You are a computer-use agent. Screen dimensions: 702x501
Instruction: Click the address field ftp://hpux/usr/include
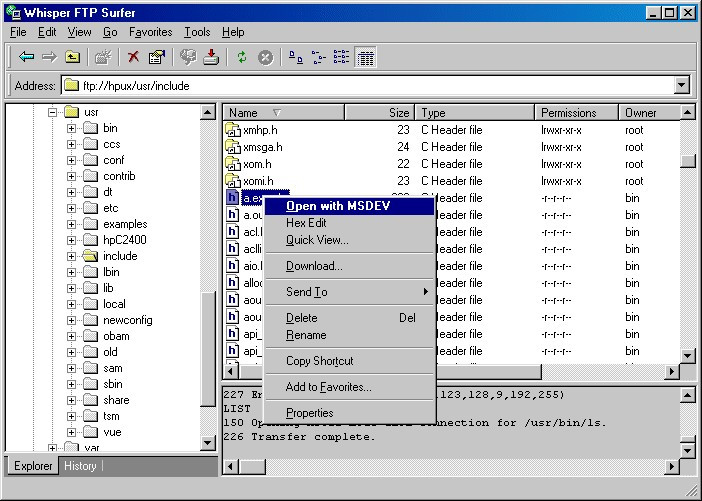(x=368, y=85)
